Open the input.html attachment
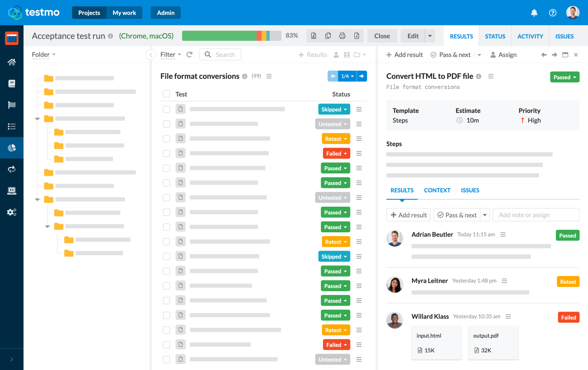The width and height of the screenshot is (588, 370). [x=437, y=343]
